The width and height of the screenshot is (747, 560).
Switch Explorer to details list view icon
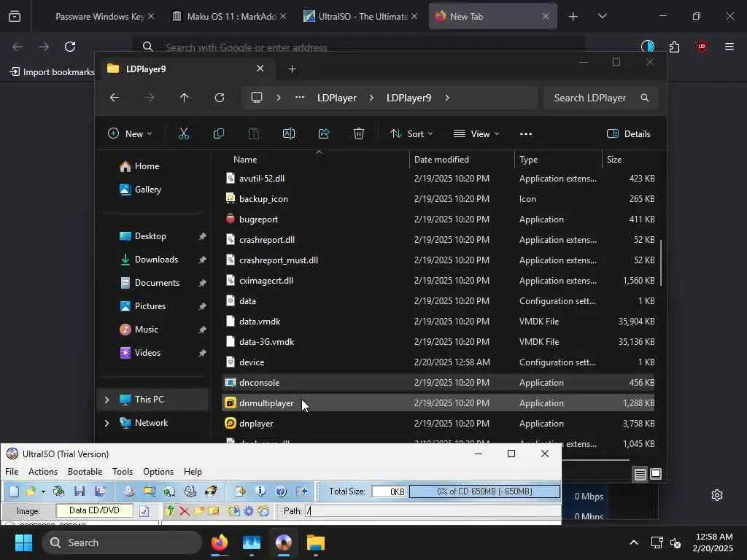pos(640,474)
